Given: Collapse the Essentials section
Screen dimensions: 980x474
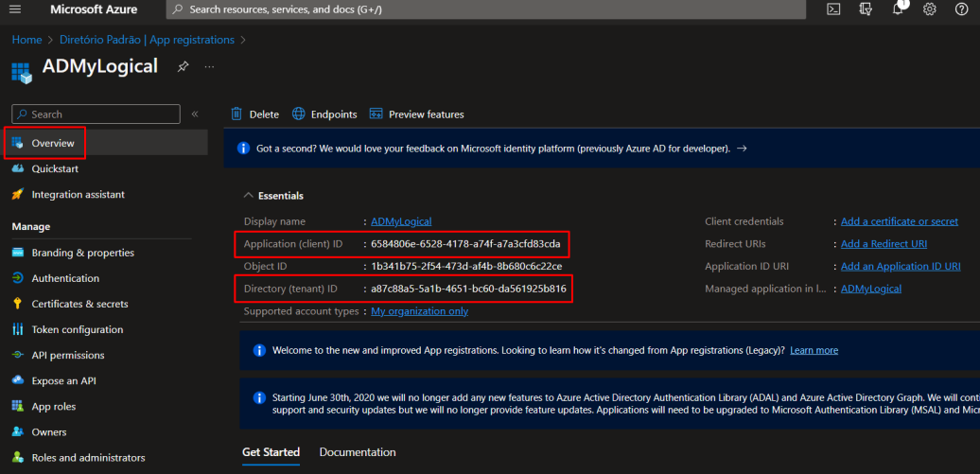Looking at the screenshot, I should tap(249, 196).
